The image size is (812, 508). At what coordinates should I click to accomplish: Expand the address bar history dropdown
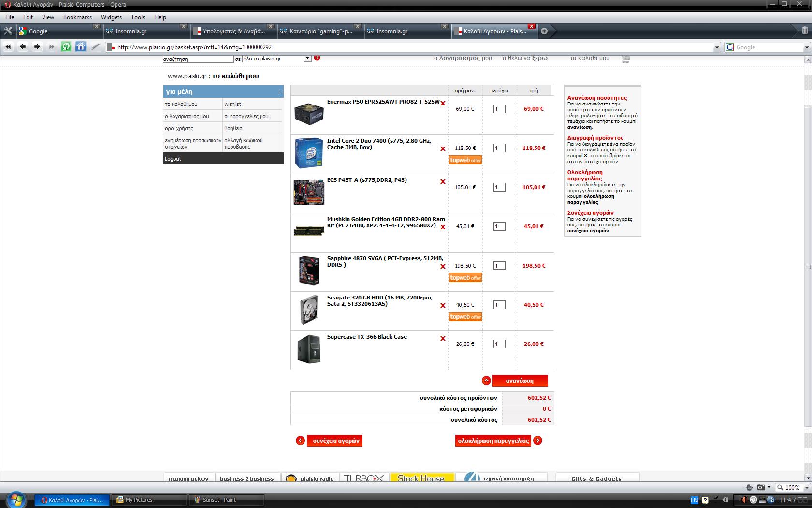[717, 47]
